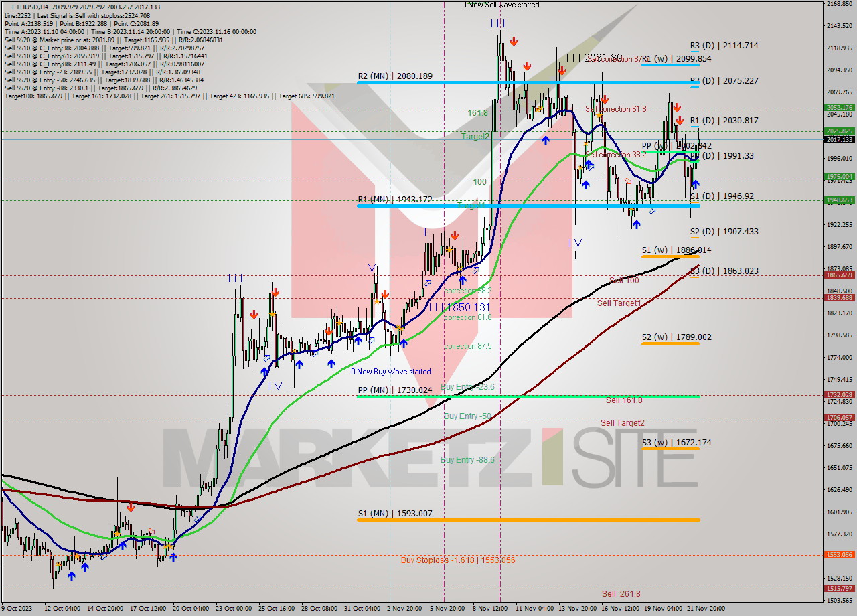The height and width of the screenshot is (616, 857).
Task: Select the 'Sell Target1' label
Action: (x=619, y=303)
